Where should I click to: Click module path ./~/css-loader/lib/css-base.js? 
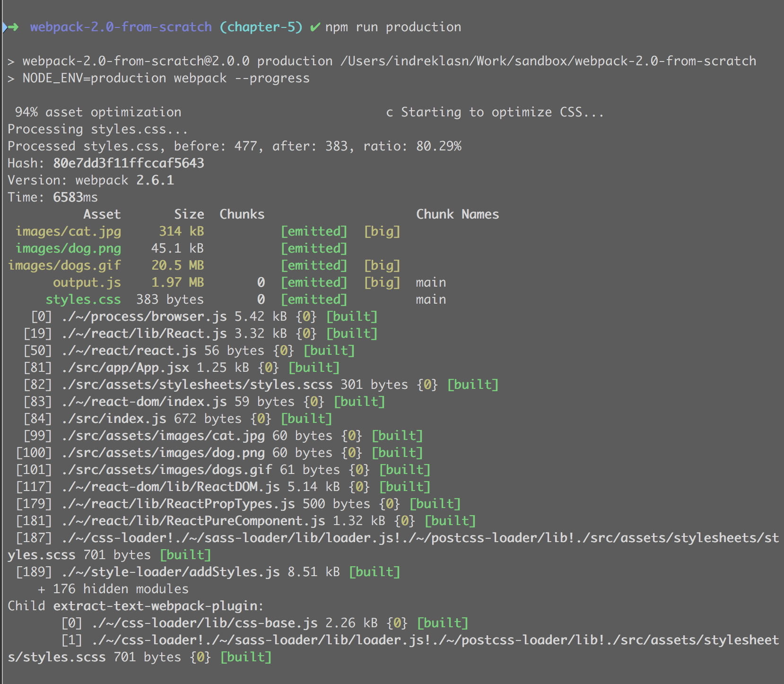click(x=204, y=623)
